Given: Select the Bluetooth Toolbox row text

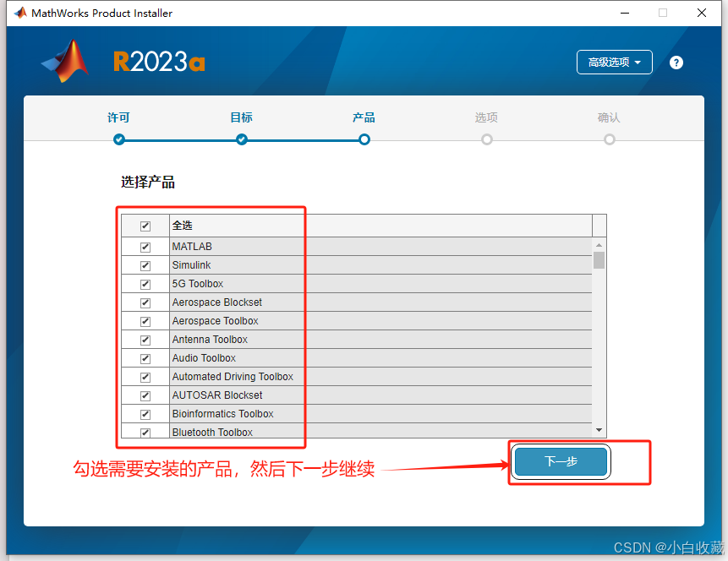Looking at the screenshot, I should click(x=212, y=432).
